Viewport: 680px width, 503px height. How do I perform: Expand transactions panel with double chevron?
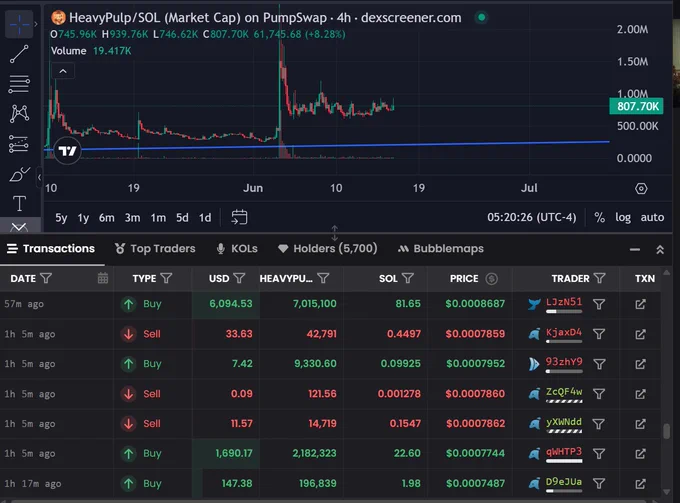point(660,249)
